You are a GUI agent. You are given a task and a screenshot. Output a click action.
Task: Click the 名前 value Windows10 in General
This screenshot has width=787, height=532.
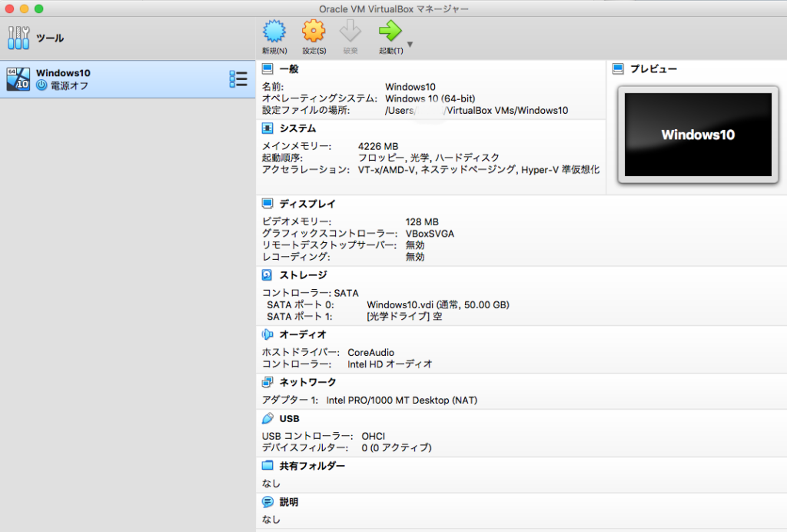coord(410,87)
